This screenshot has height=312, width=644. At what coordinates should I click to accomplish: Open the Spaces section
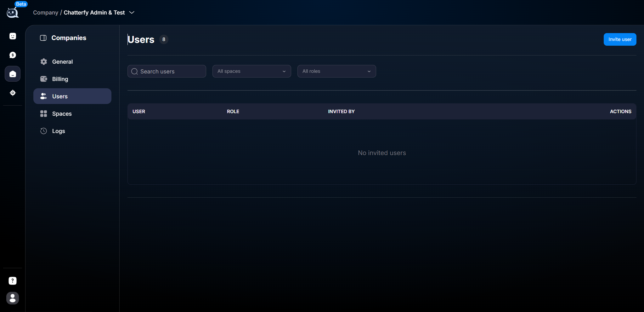[x=72, y=114]
